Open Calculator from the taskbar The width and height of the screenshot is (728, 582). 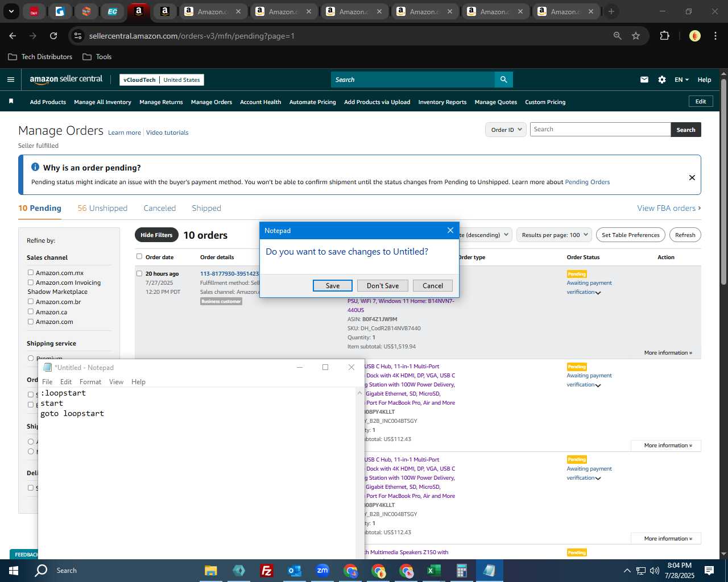point(461,571)
